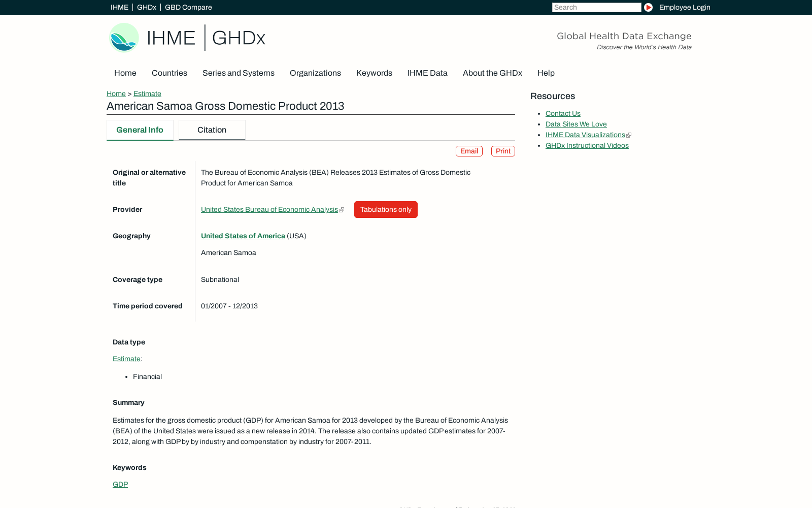Viewport: 812px width, 508px height.
Task: Open the Keywords menu item
Action: tap(374, 73)
